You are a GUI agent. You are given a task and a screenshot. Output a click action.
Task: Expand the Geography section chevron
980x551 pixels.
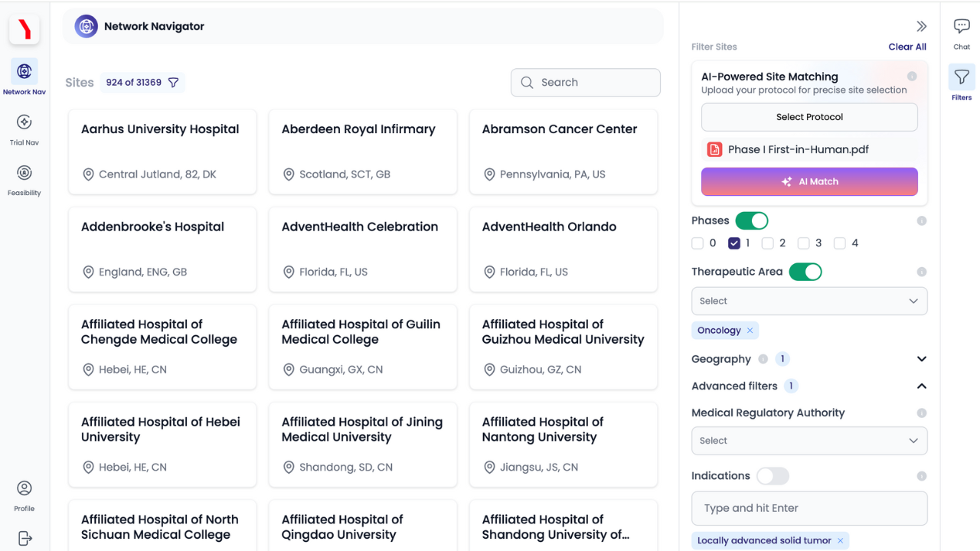[922, 359]
